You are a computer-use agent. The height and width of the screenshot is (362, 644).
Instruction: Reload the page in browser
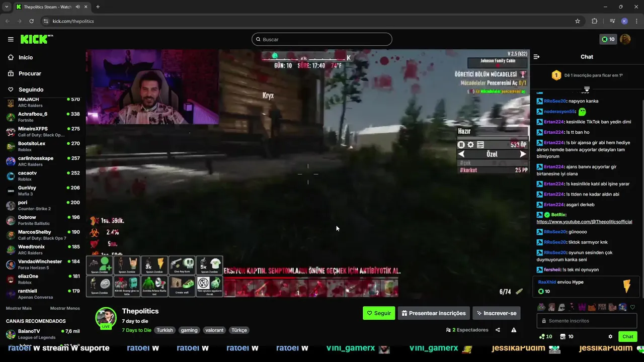31,21
